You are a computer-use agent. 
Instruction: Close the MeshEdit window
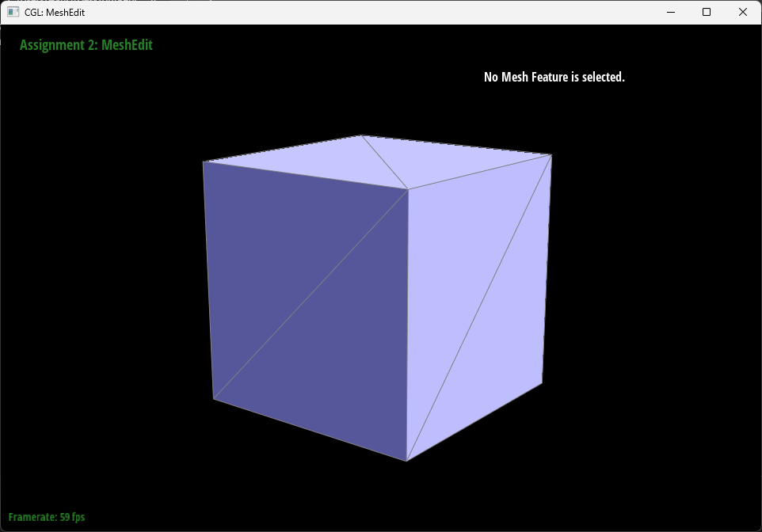click(742, 12)
